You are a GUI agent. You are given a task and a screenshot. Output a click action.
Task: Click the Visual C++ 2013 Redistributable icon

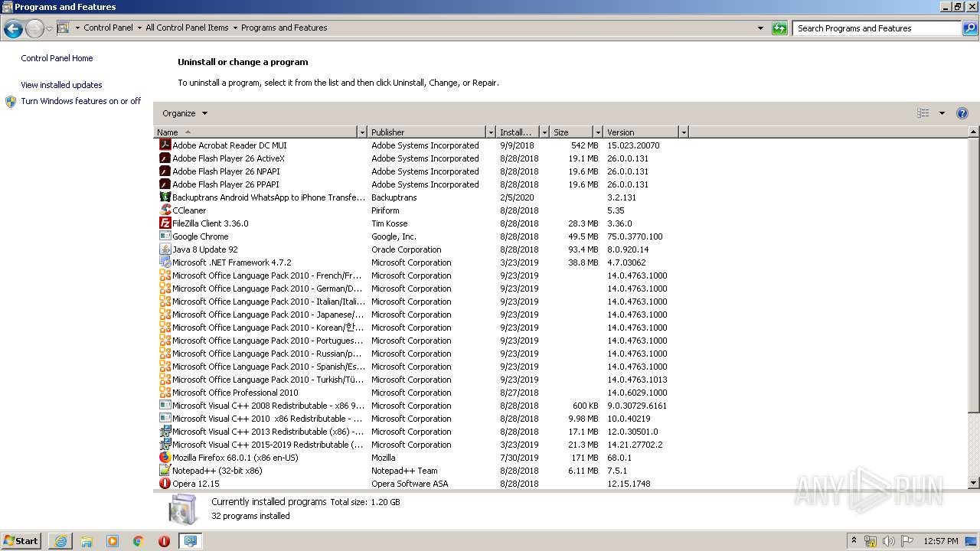(x=165, y=431)
